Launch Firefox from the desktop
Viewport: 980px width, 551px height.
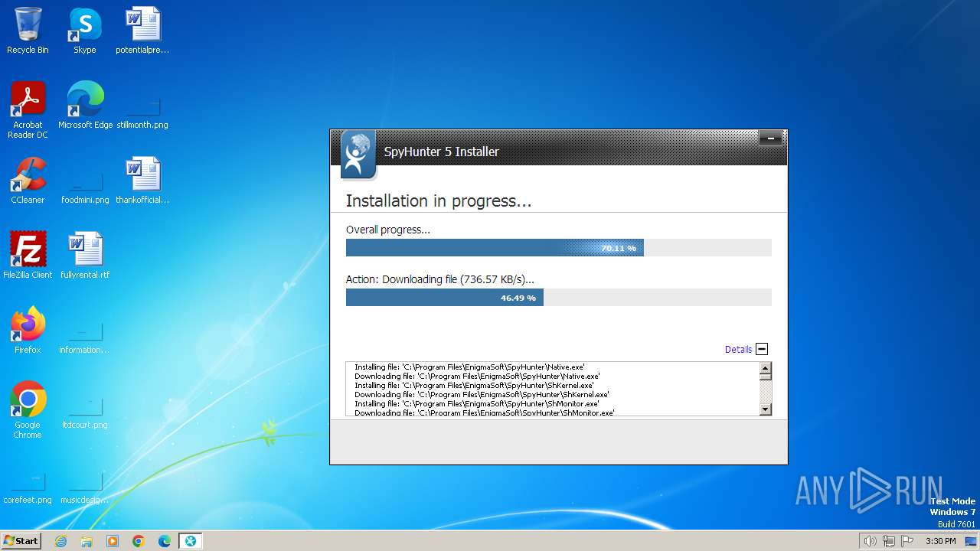(28, 331)
